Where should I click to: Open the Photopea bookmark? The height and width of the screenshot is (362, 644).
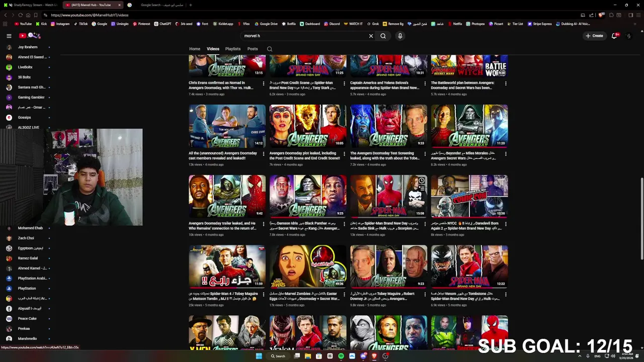(x=475, y=24)
